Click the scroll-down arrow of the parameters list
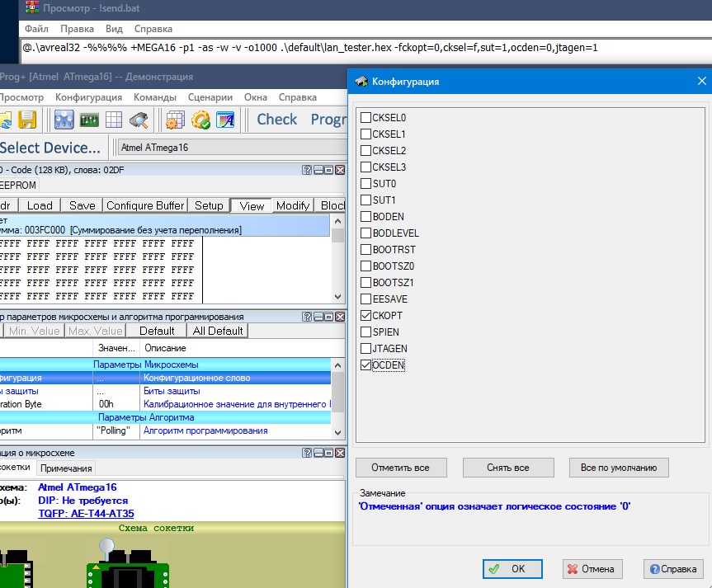This screenshot has height=588, width=712. 337,431
